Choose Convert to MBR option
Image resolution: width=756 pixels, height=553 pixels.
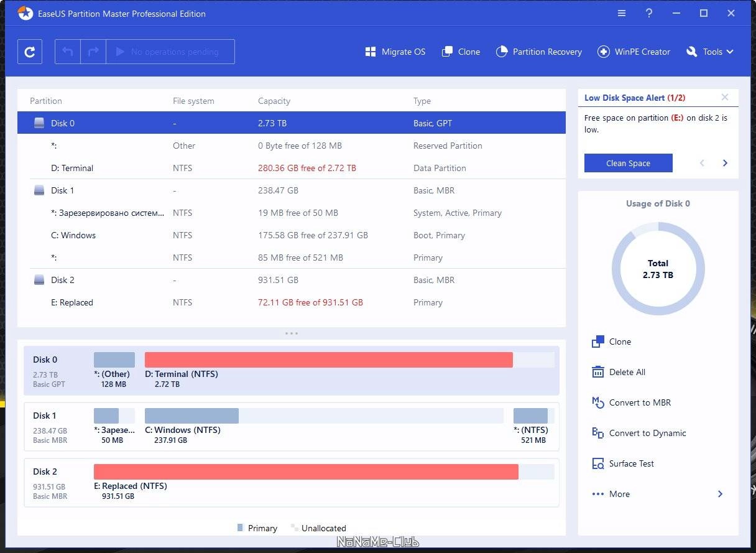coord(632,402)
